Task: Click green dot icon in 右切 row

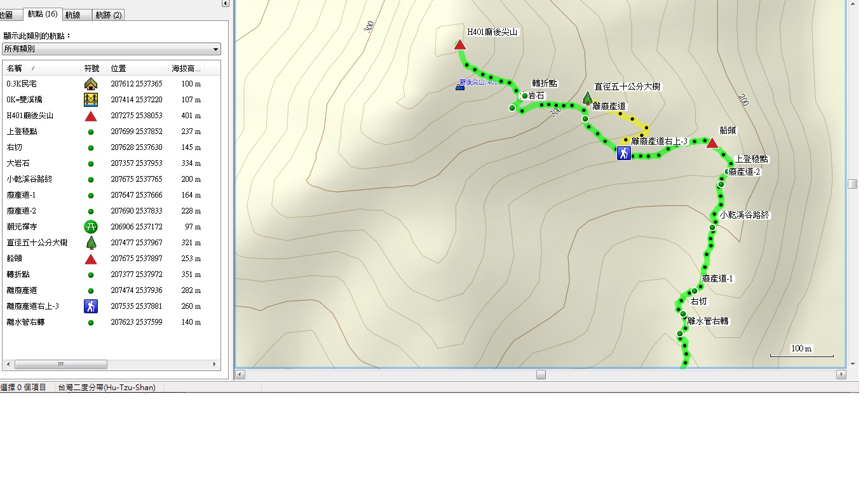Action: (91, 147)
